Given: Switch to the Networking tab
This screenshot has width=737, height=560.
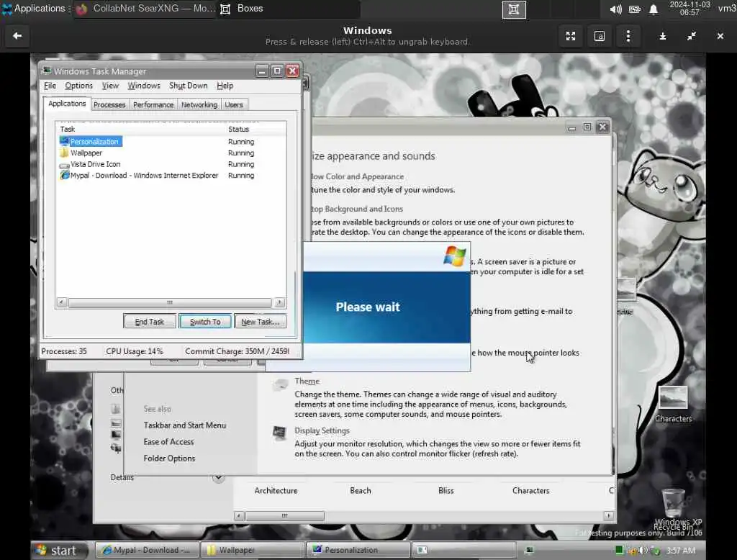Looking at the screenshot, I should click(199, 104).
